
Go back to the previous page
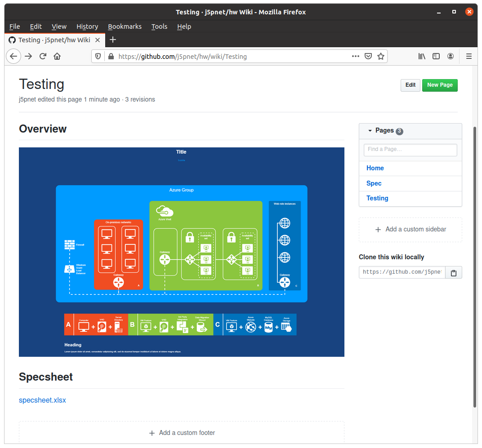coord(13,56)
